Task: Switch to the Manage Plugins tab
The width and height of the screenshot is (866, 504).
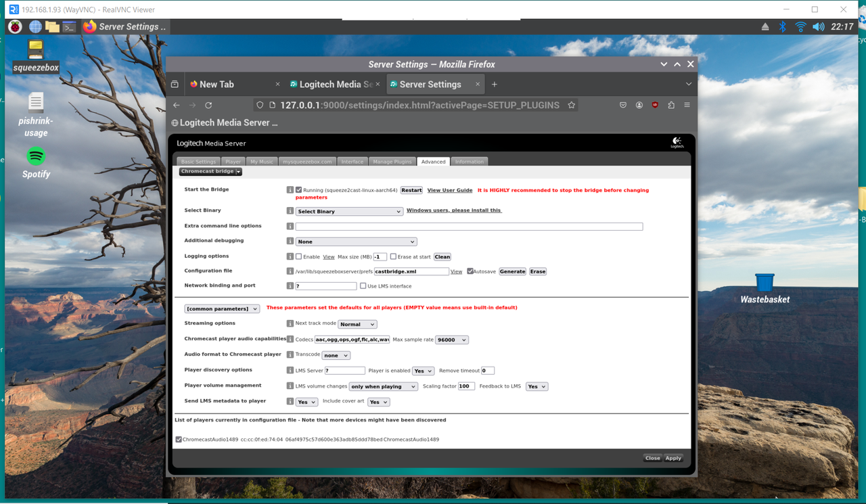Action: coord(392,162)
